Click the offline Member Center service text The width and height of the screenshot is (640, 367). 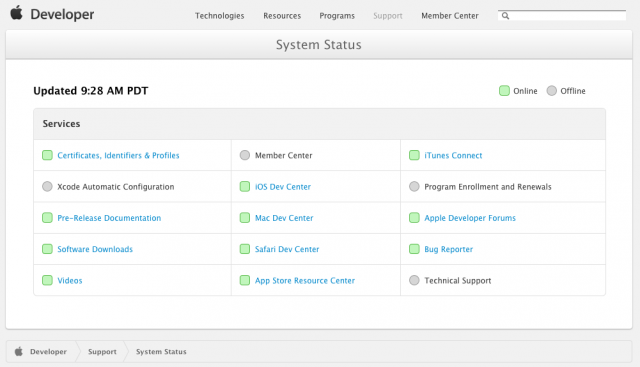pos(284,156)
